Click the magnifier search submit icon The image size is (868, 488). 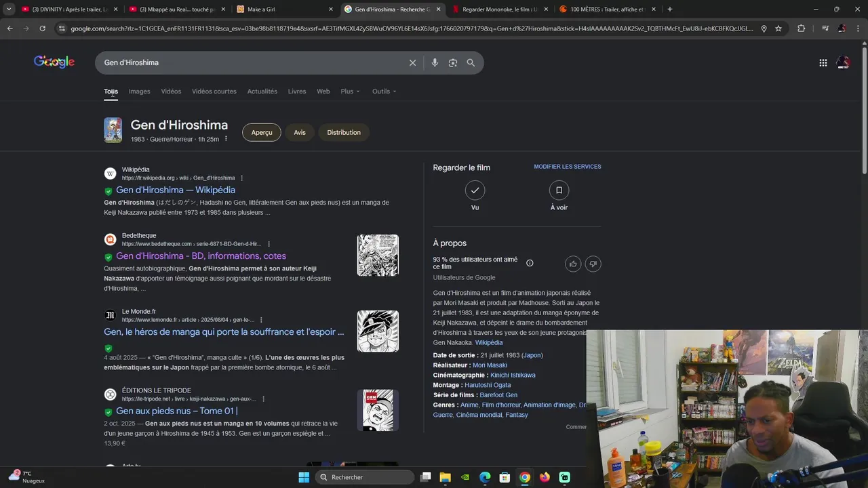471,62
